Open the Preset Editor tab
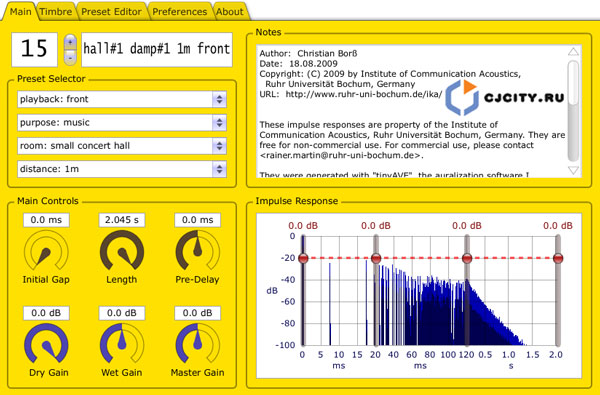Screen dimensions: 600x395 click(111, 11)
